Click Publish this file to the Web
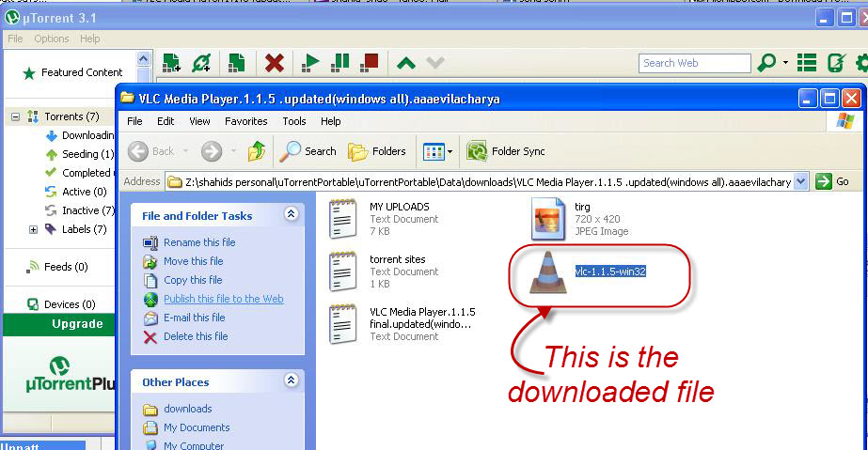 pos(224,299)
